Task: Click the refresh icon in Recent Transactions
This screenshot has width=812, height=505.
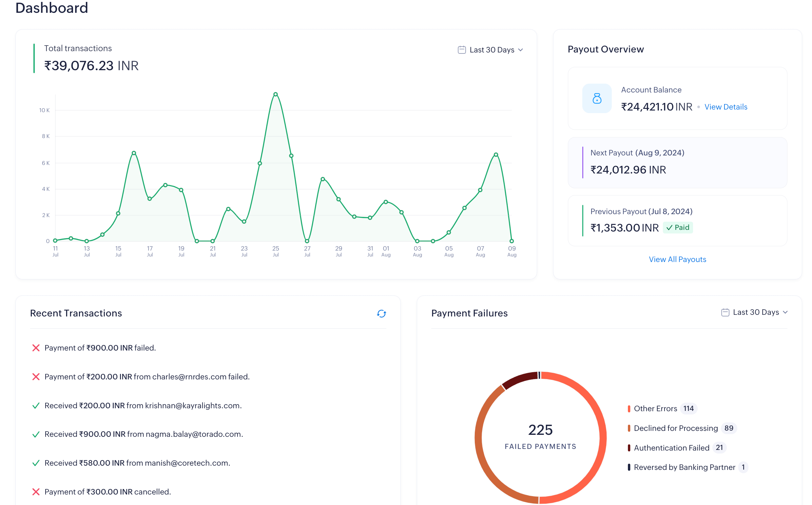Action: click(x=381, y=313)
